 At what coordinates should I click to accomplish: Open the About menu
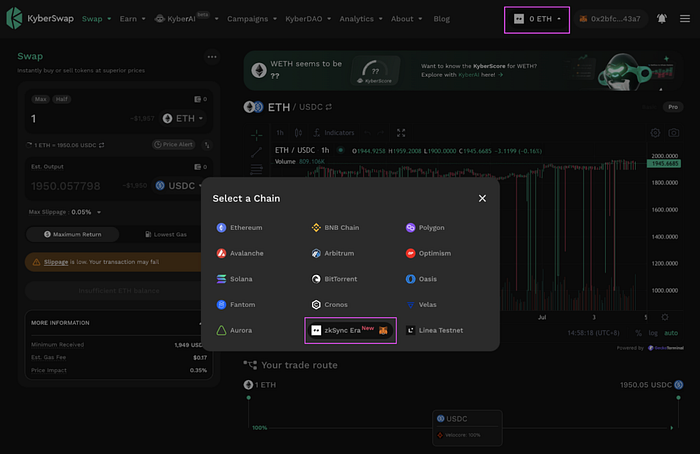coord(406,19)
